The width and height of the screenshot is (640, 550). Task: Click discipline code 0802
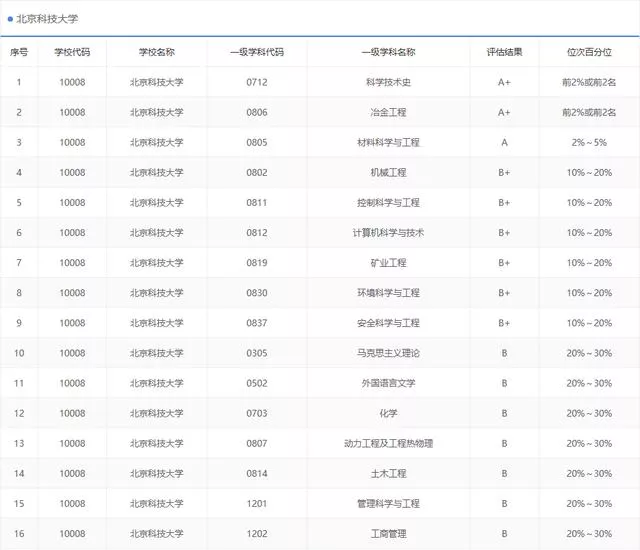pos(257,172)
